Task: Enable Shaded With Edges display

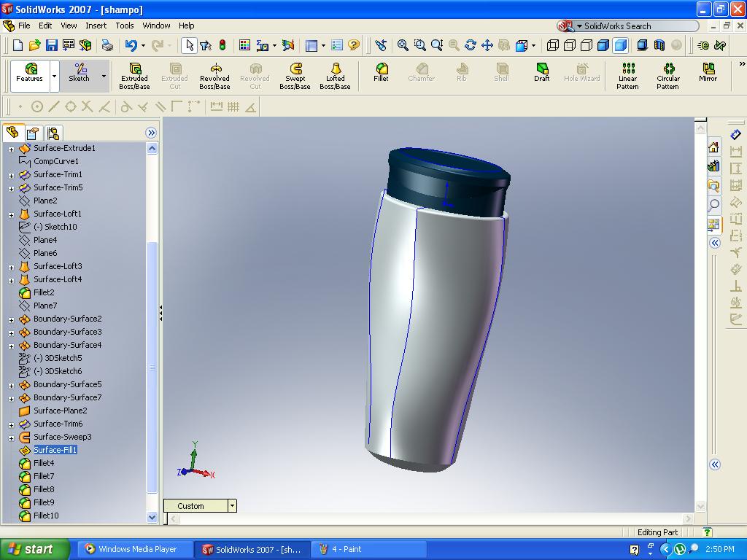Action: (603, 45)
